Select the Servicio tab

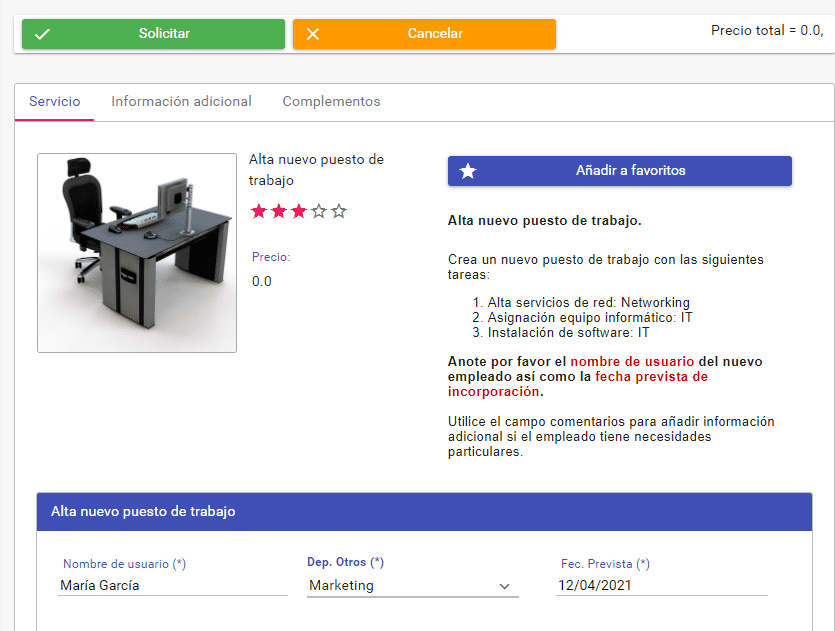tap(54, 101)
